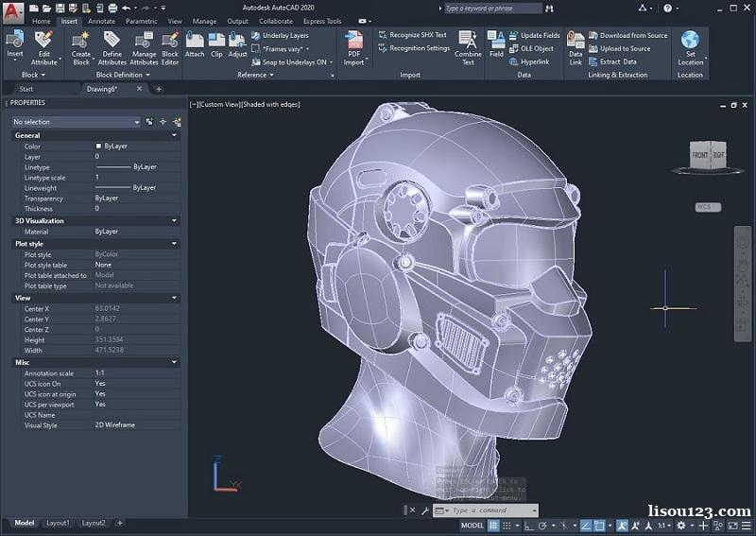The height and width of the screenshot is (536, 756).
Task: Click the Infocenter search binoculars icon
Action: 550,9
